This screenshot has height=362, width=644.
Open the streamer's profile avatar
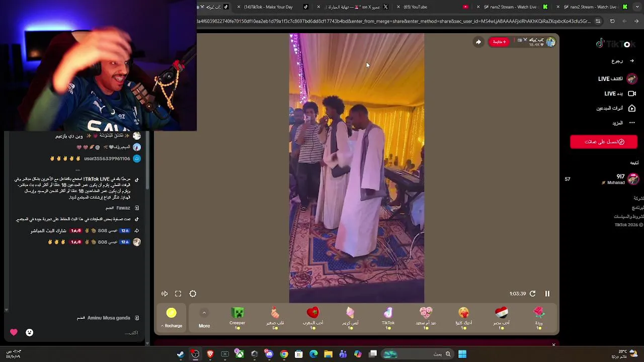(x=550, y=42)
